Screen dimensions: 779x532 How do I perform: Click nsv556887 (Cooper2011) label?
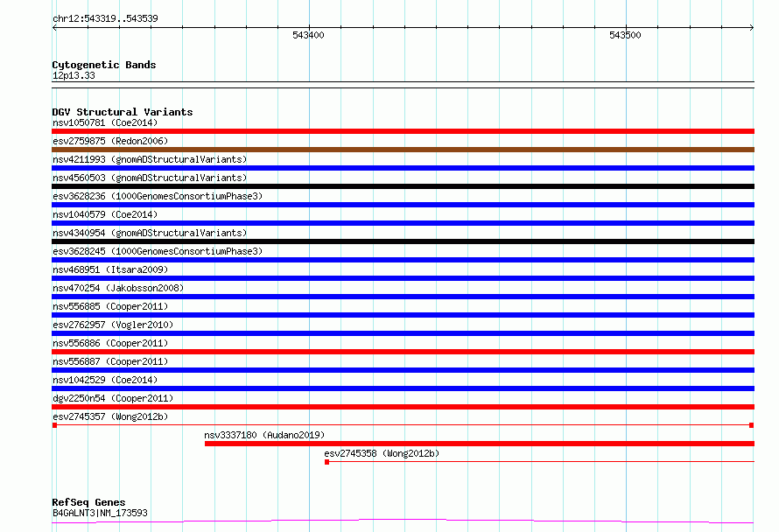(110, 361)
